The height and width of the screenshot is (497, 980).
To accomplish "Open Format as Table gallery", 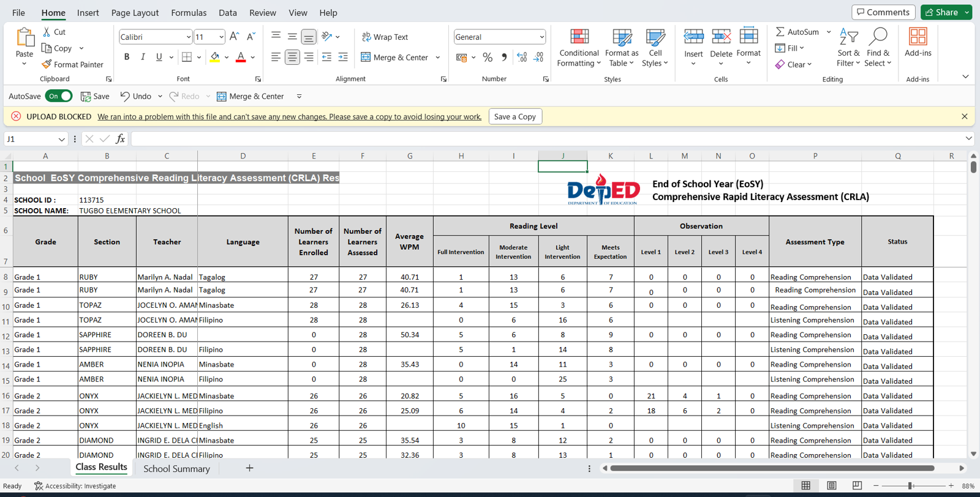I will click(622, 48).
